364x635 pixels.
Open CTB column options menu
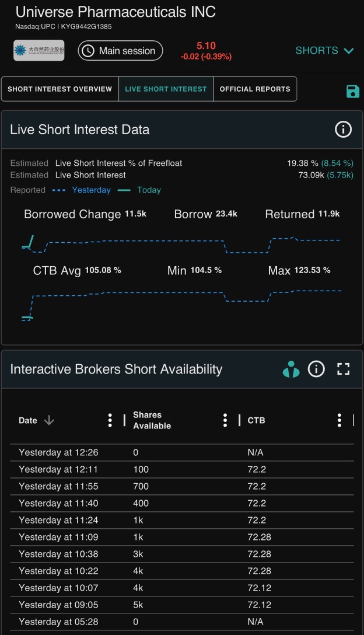pyautogui.click(x=339, y=420)
